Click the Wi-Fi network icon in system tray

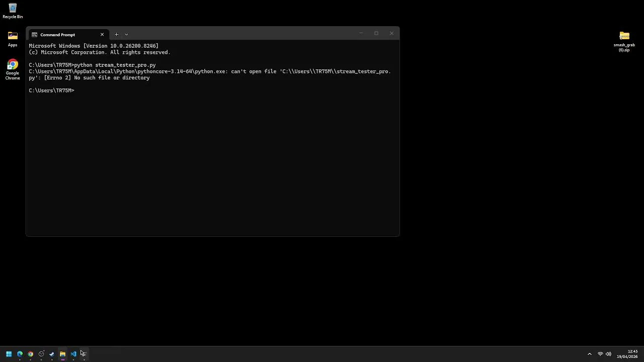tap(600, 354)
